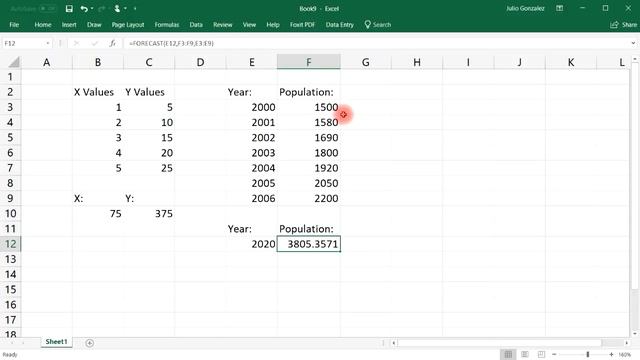Select cell with 3805.3571

pos(309,244)
